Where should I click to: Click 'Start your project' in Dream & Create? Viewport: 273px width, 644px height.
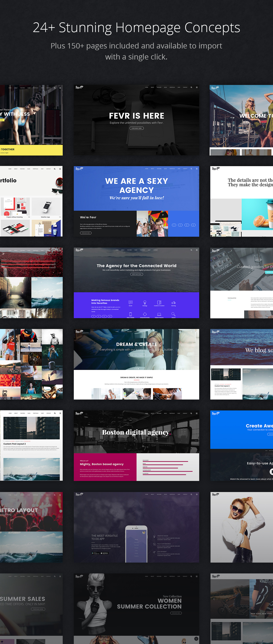pyautogui.click(x=136, y=355)
